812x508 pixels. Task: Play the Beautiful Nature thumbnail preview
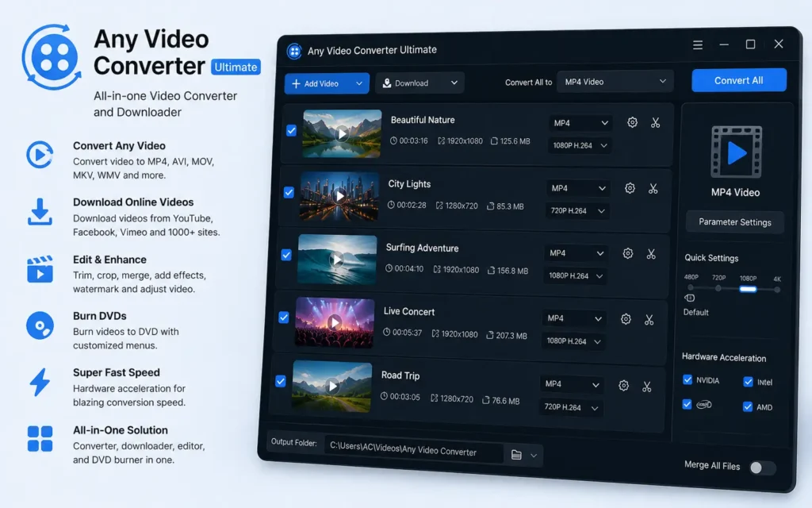(x=342, y=133)
